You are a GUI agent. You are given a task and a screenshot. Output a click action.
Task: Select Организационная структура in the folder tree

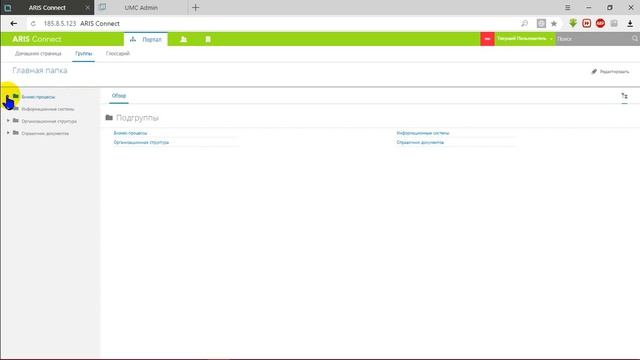pos(49,121)
